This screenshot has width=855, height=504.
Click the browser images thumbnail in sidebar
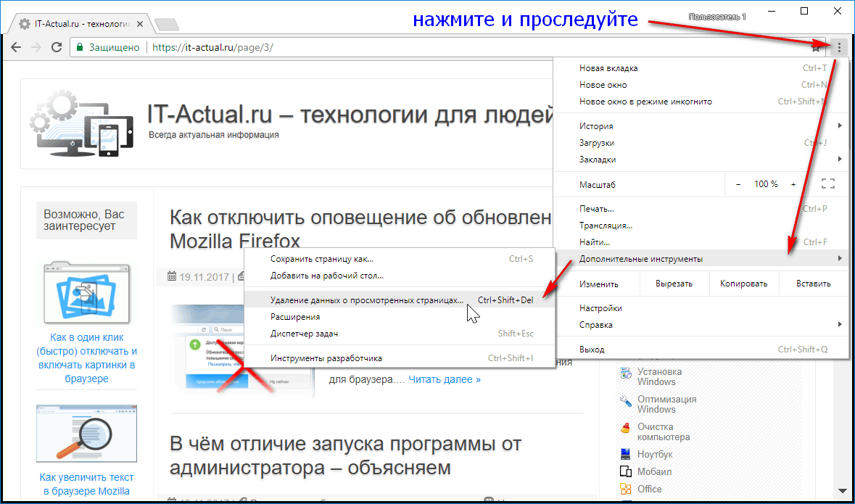point(87,292)
